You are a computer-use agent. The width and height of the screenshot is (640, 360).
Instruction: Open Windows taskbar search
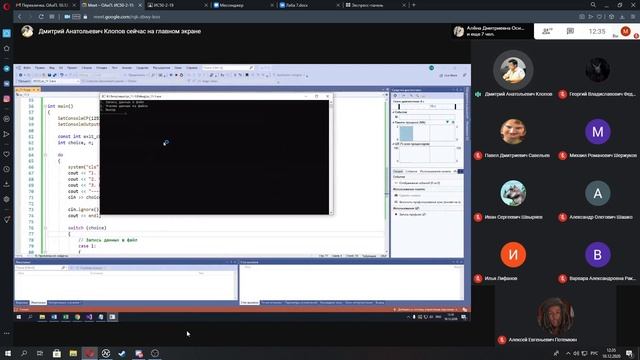click(24, 353)
